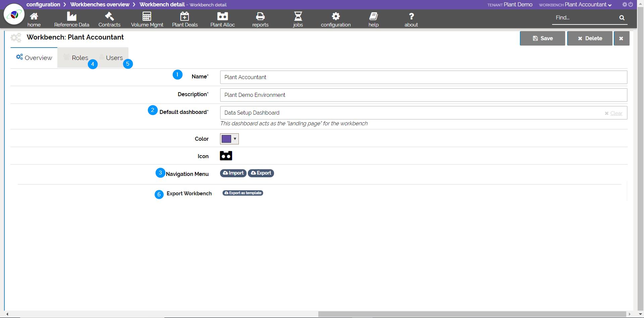Switch to the Roles tab
The width and height of the screenshot is (644, 318).
click(79, 58)
